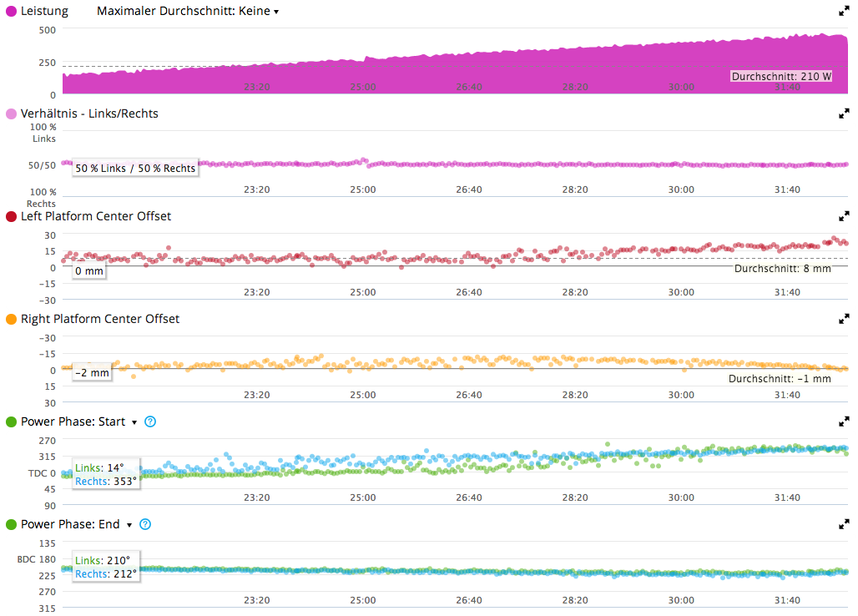
Task: Enlarge the Left Platform Center Offset chart
Action: tap(844, 216)
